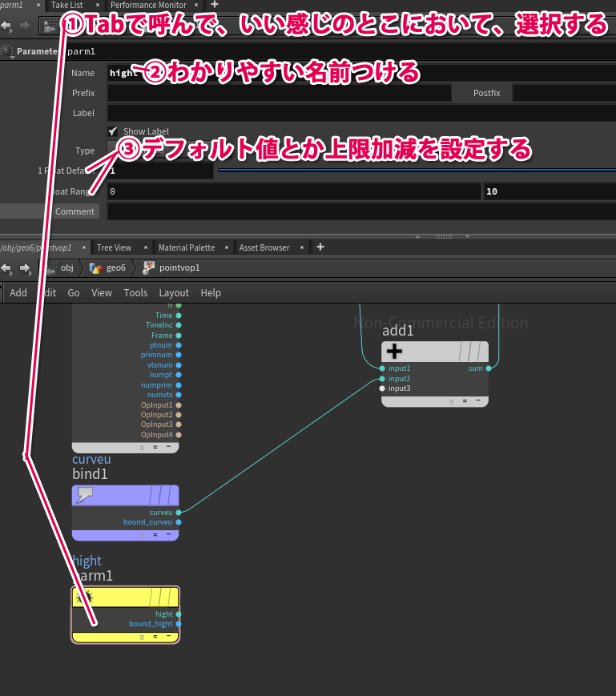Open the Tools menu
Image resolution: width=616 pixels, height=696 pixels.
point(135,293)
